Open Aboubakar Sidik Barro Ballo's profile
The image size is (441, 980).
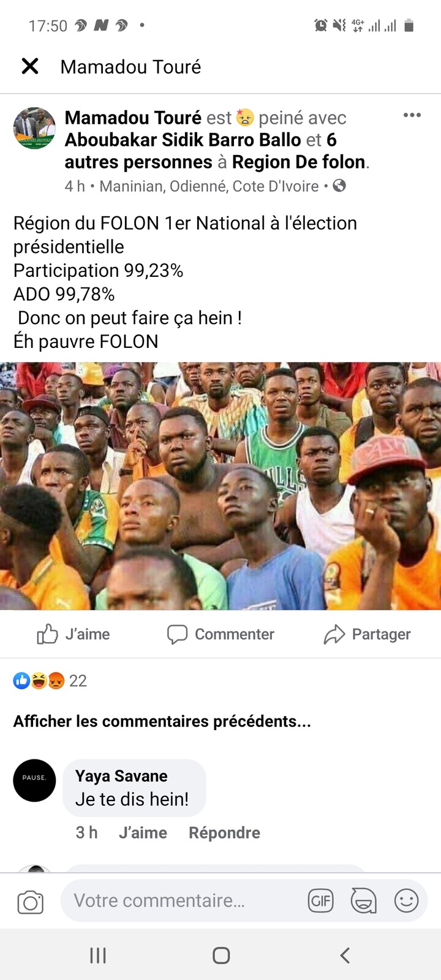(183, 140)
